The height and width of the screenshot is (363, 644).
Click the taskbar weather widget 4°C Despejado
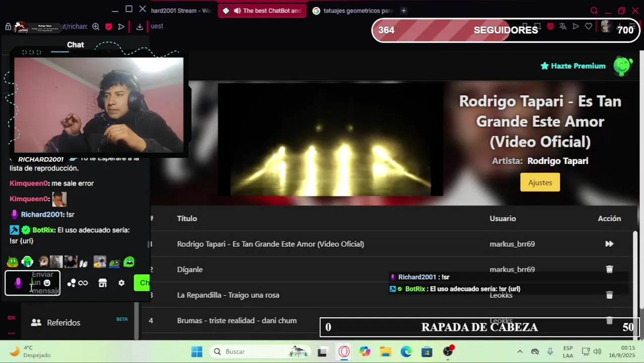coord(30,351)
